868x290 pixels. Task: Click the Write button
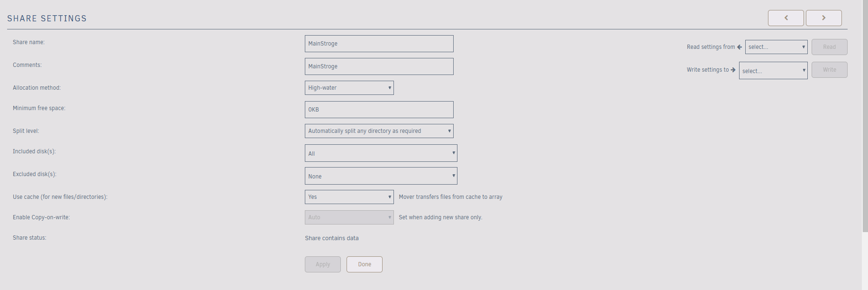click(x=829, y=70)
